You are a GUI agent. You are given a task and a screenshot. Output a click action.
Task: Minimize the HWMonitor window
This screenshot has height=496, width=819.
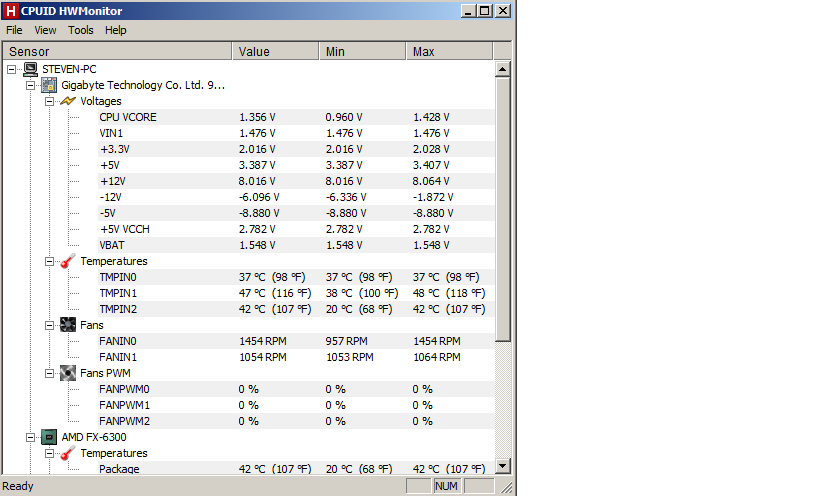(x=469, y=11)
